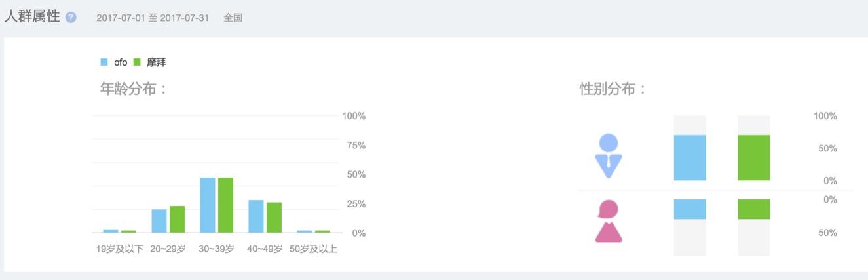Click the blue ofo male percentage bar
This screenshot has height=280, width=868.
coord(690,158)
